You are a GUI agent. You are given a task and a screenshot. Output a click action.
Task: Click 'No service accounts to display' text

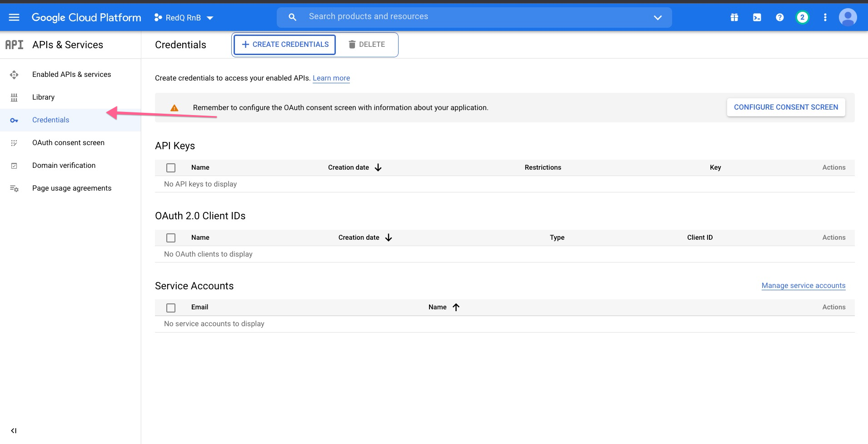(x=214, y=324)
